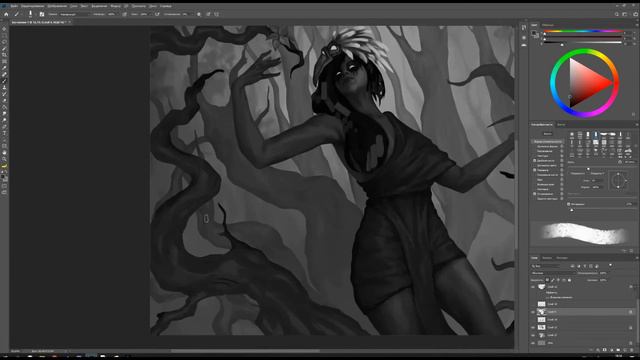Open the layer filter kind dropdown

tap(545, 266)
